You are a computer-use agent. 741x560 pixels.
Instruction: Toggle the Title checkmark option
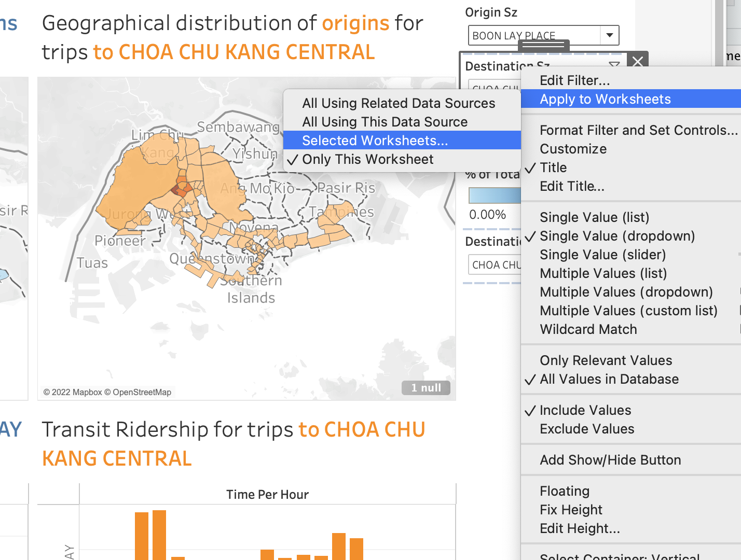[x=553, y=167]
